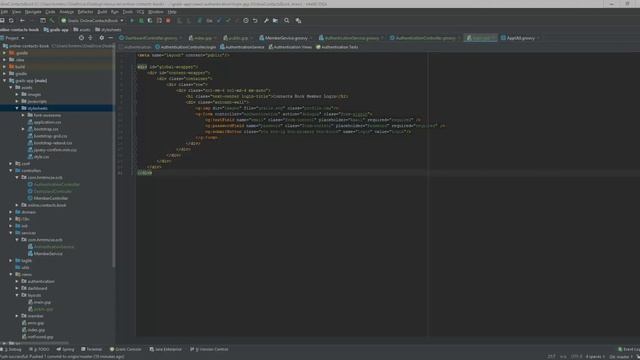Select MemberService in services tree
This screenshot has height=360, width=640.
(45, 254)
